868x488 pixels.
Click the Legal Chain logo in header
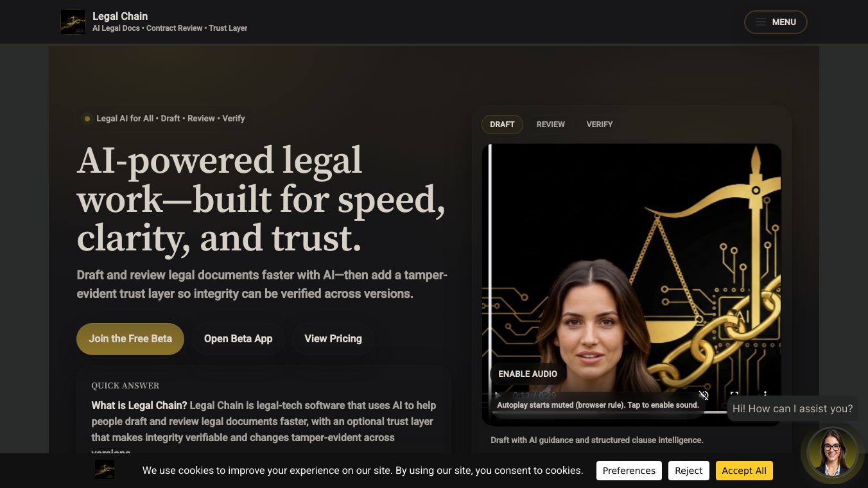click(73, 22)
